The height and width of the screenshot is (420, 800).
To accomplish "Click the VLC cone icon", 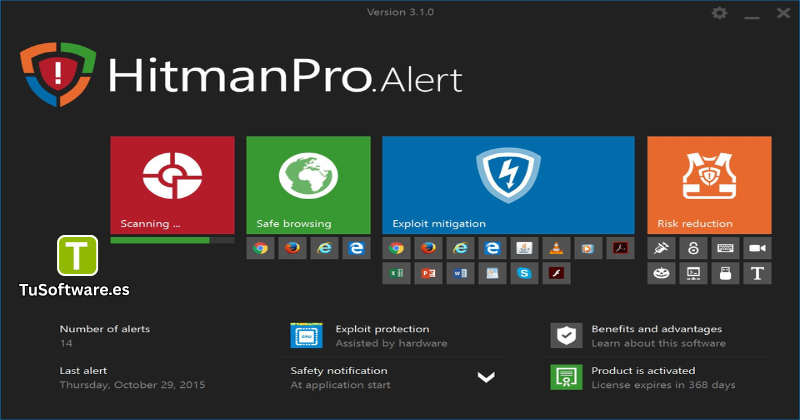I will coord(556,249).
